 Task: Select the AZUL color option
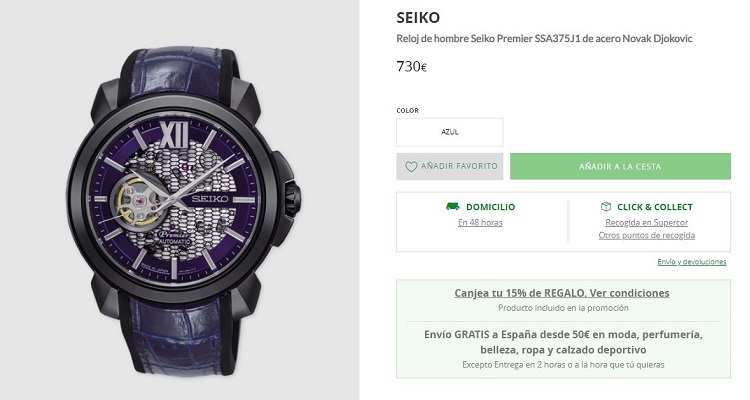[x=450, y=132]
